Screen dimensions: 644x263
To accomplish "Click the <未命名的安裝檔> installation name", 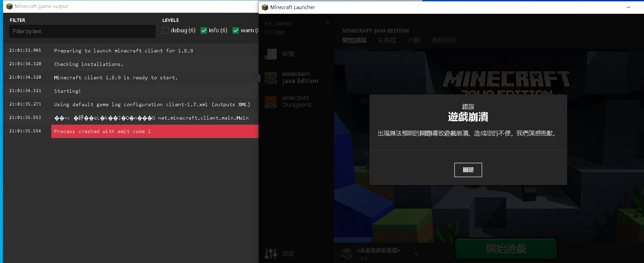I will [x=379, y=250].
